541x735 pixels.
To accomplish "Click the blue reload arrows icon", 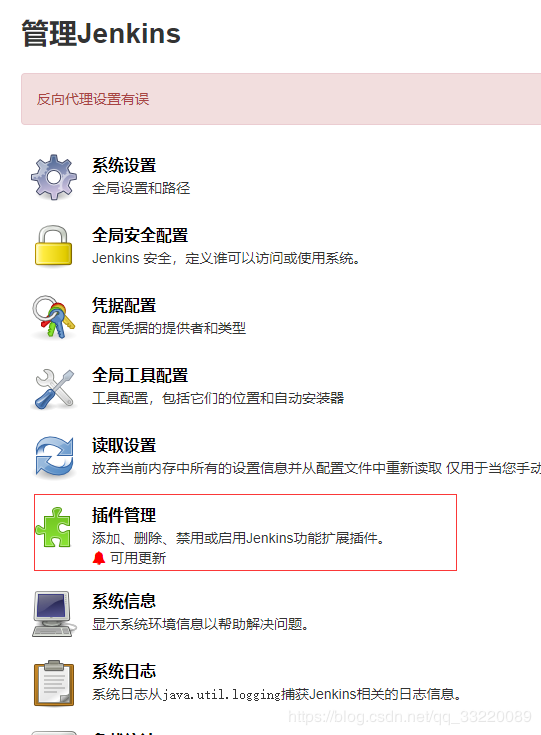I will coord(54,458).
